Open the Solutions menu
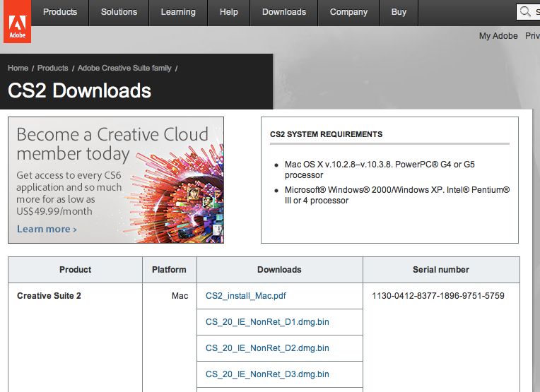 point(119,12)
